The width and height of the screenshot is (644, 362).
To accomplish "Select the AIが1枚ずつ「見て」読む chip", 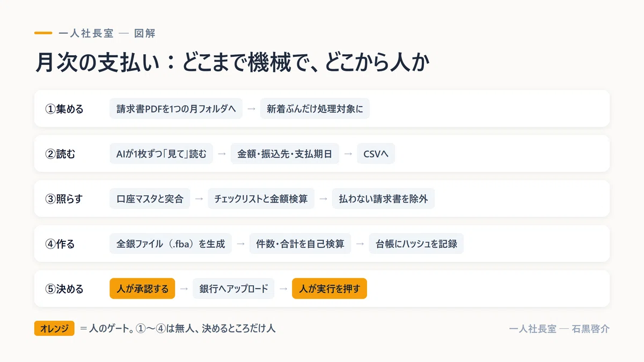I will click(x=162, y=153).
